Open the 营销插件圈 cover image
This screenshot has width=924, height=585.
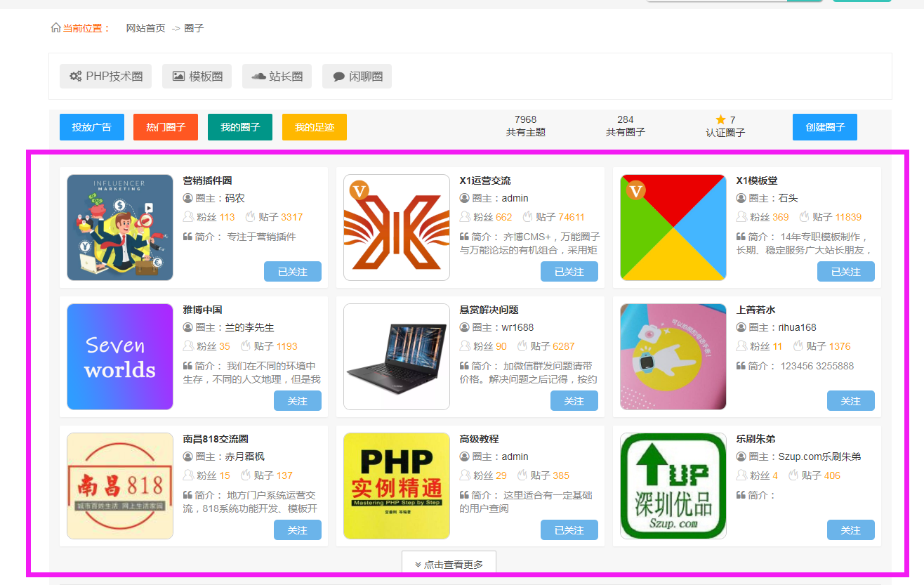tap(120, 228)
